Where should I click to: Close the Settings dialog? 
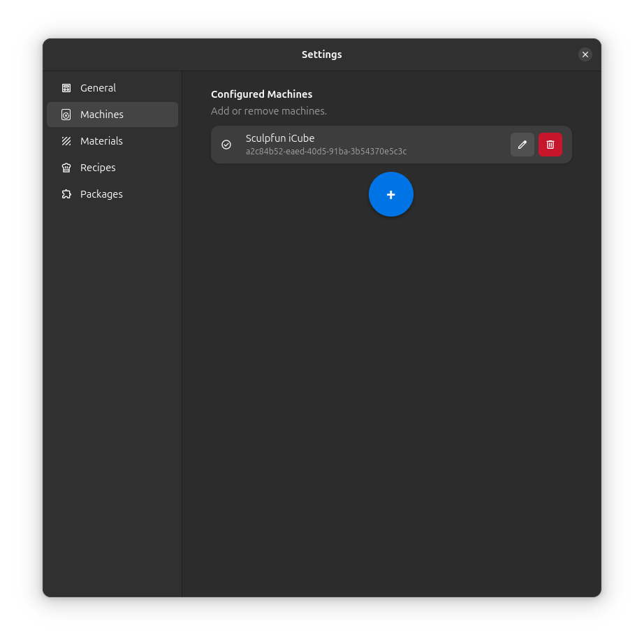coord(585,54)
